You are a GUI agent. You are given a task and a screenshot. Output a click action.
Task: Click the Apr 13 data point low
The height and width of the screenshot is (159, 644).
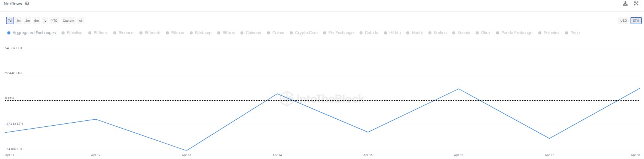click(x=186, y=150)
